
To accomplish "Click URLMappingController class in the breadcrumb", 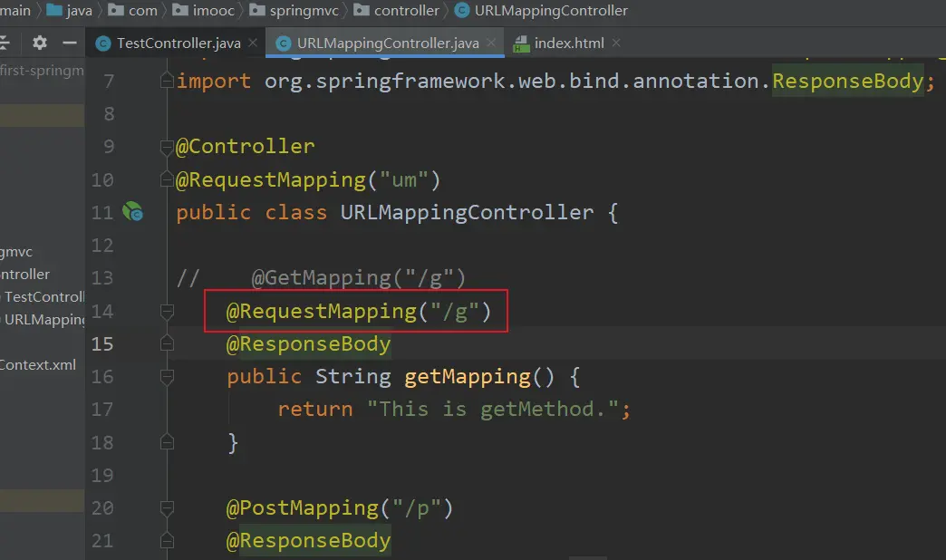I will [541, 10].
